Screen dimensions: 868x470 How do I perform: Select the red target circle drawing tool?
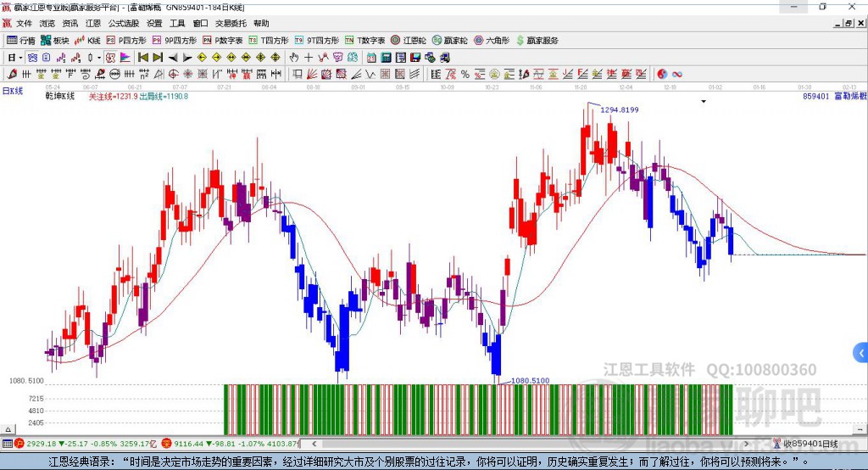click(173, 75)
